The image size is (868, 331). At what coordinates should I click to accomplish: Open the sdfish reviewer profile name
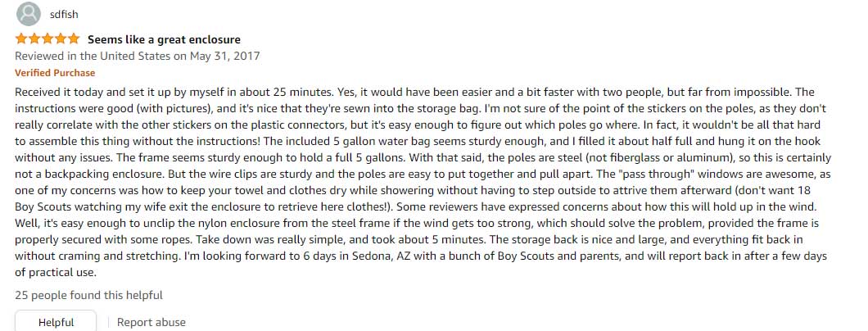pyautogui.click(x=64, y=15)
